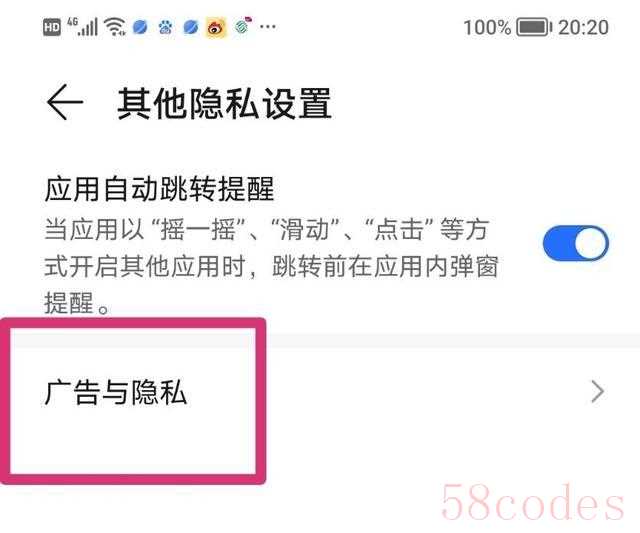
Task: Tap the 当应用以摇一摇 description text
Action: click(x=271, y=266)
